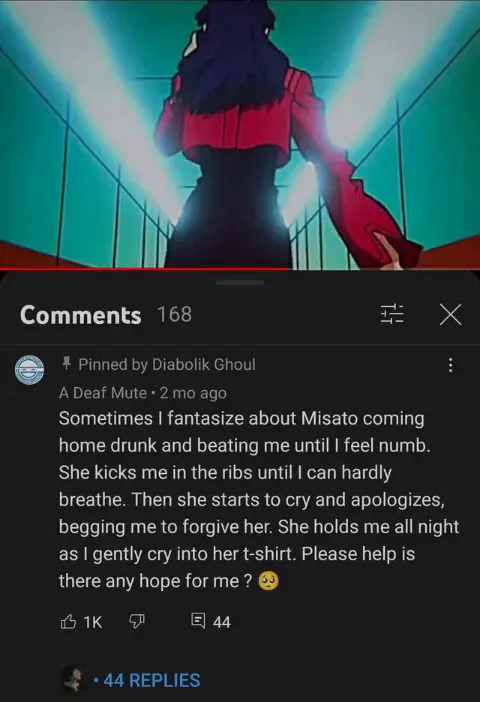Tap the 168 comments count
480x702 pixels.
(x=174, y=314)
